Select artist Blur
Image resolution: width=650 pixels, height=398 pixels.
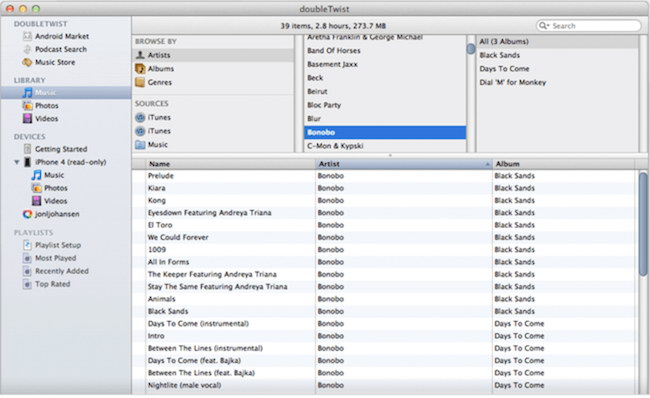(x=314, y=119)
